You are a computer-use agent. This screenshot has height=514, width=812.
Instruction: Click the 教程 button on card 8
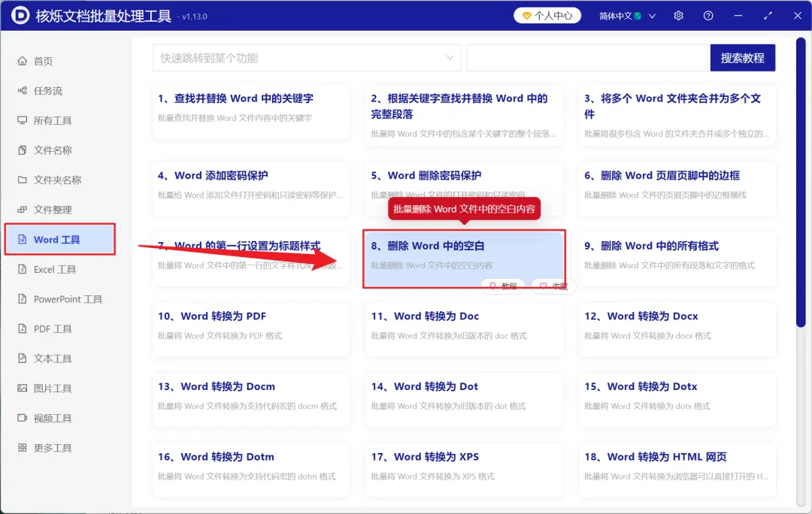[x=503, y=286]
